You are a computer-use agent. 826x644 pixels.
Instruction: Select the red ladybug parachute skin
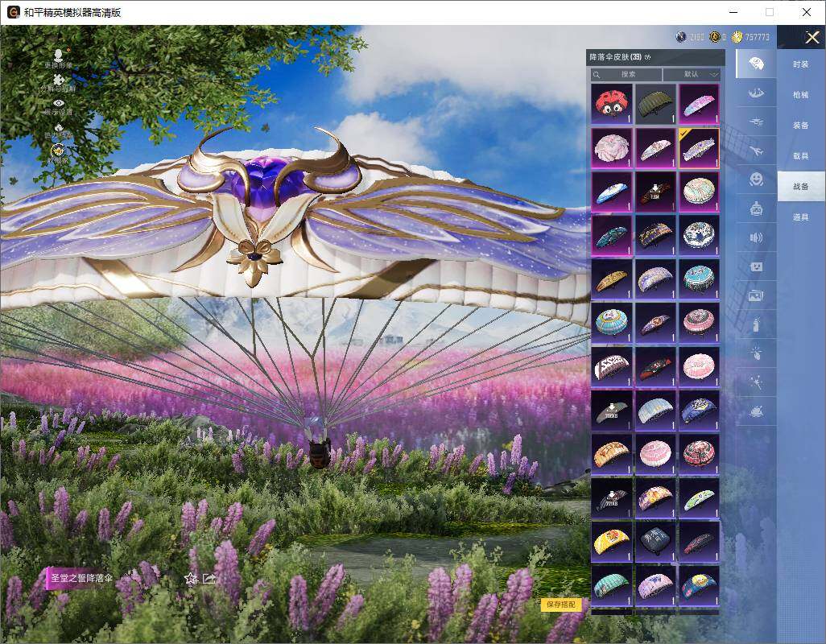pos(612,105)
